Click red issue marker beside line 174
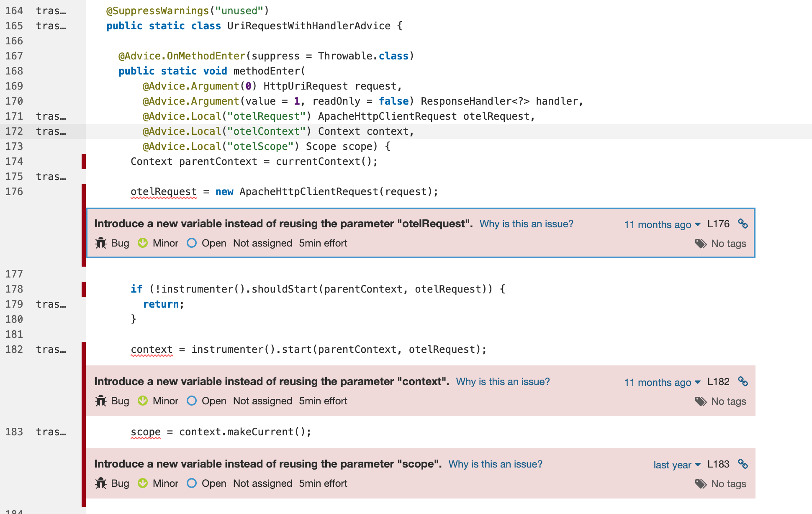812x514 pixels. (84, 162)
